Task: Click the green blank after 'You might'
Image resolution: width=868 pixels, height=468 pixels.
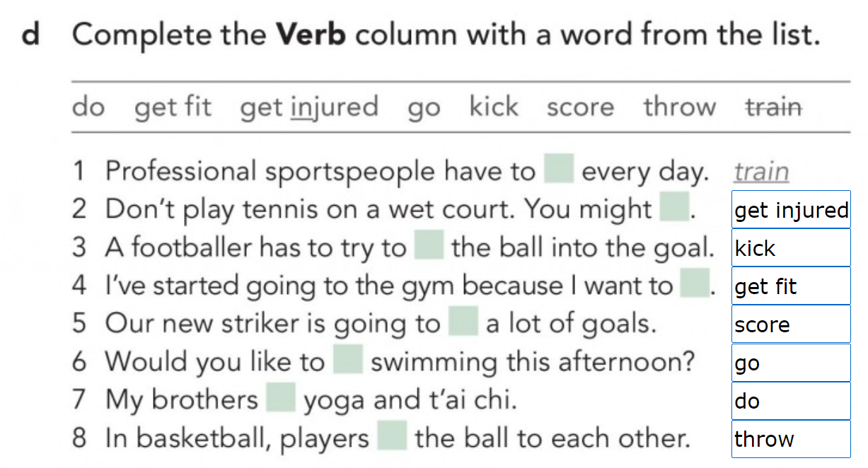Action: pyautogui.click(x=674, y=208)
